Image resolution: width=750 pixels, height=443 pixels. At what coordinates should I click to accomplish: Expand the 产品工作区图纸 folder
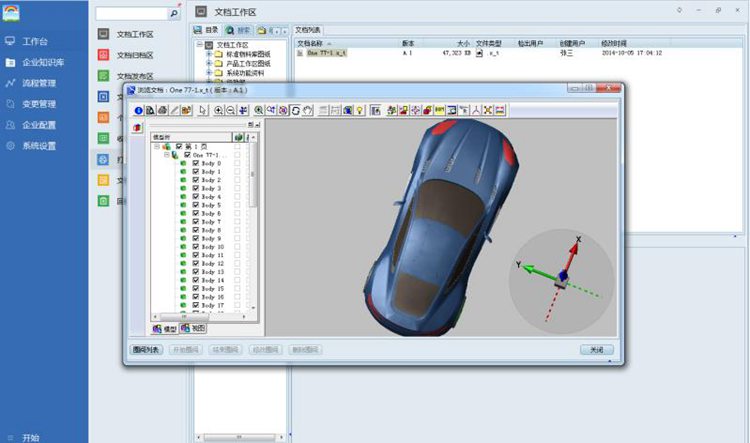[209, 64]
